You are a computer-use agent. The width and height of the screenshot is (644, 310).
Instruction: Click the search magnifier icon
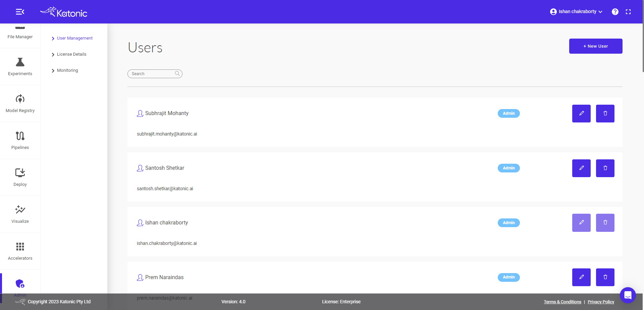tap(177, 73)
